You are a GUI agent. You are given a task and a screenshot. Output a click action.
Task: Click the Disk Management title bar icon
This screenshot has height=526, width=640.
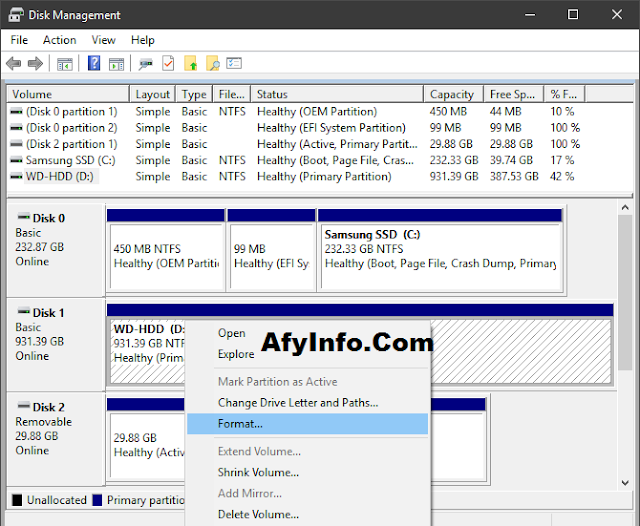16,15
